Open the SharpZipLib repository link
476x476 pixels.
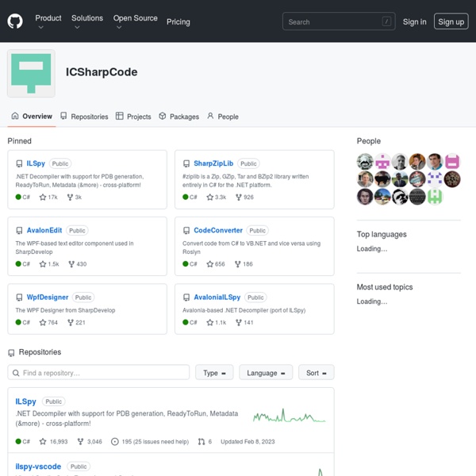(x=213, y=163)
